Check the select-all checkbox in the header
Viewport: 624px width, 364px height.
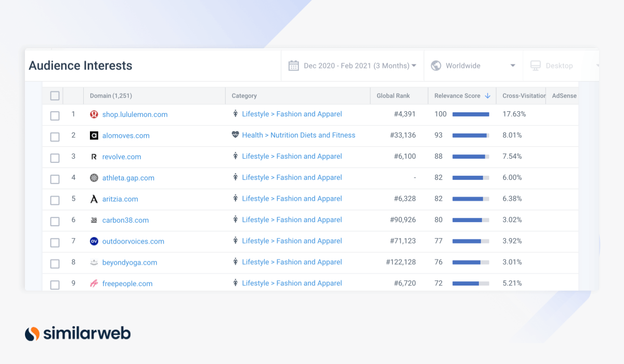point(55,96)
